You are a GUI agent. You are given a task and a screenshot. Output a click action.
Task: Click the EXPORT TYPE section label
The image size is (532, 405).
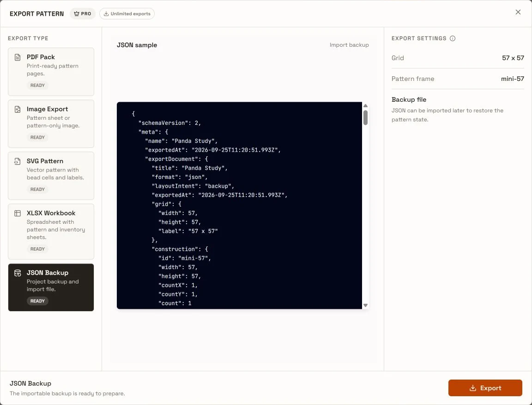28,38
